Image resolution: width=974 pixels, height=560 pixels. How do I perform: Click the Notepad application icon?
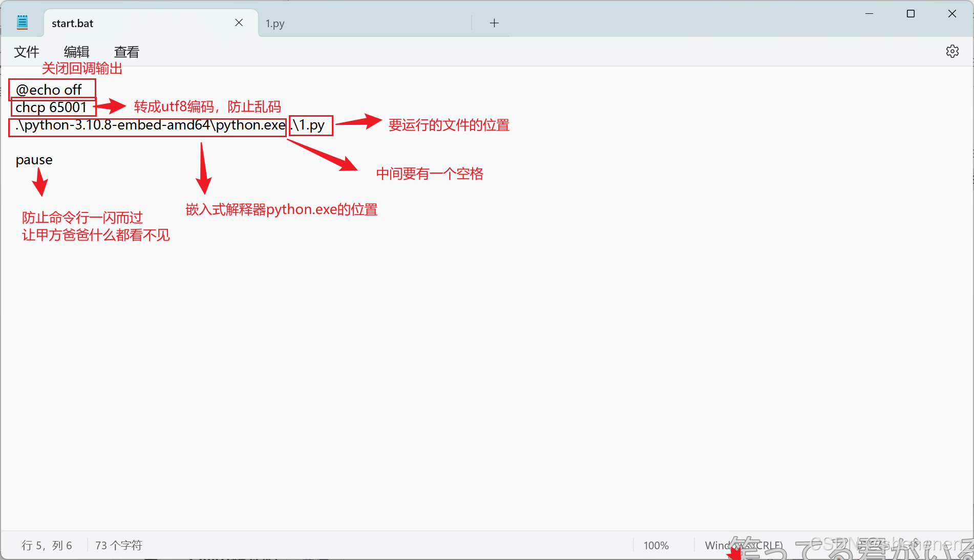point(23,21)
